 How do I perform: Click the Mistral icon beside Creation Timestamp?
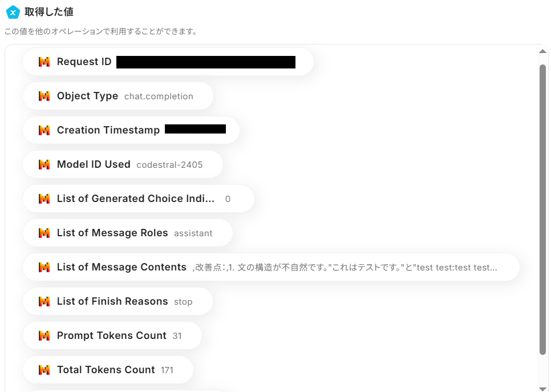pos(44,130)
